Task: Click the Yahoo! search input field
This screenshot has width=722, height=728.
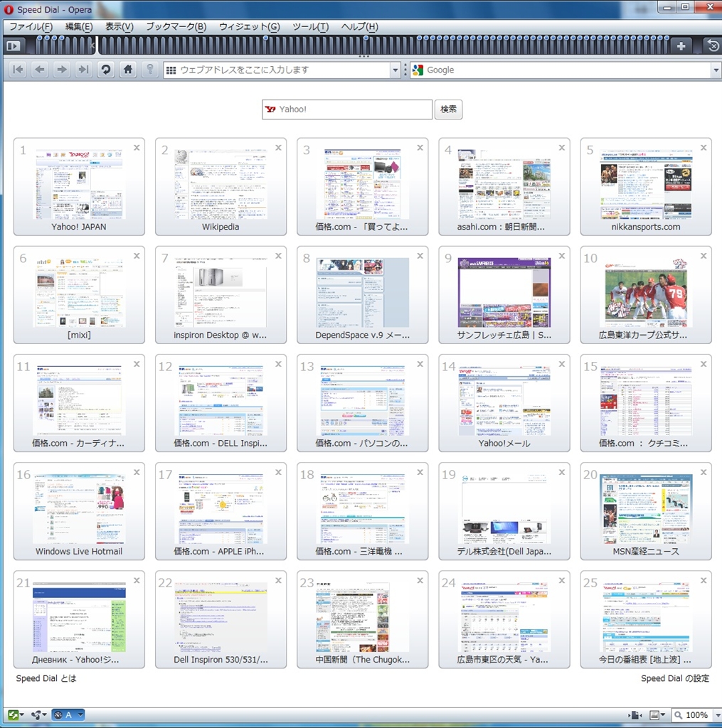Action: 347,109
